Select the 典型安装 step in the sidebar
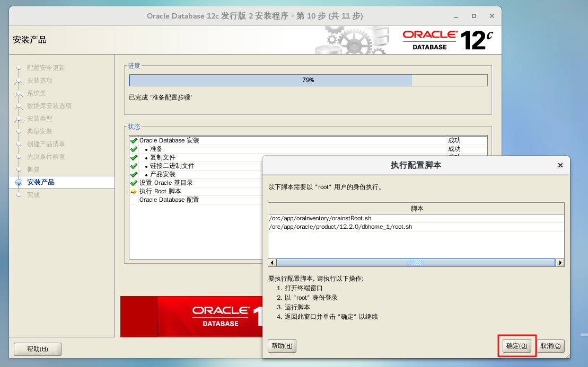Image resolution: width=588 pixels, height=367 pixels. tap(39, 131)
